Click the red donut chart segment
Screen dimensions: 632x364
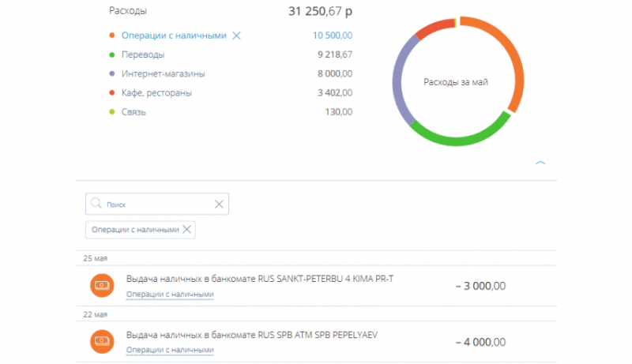[431, 28]
